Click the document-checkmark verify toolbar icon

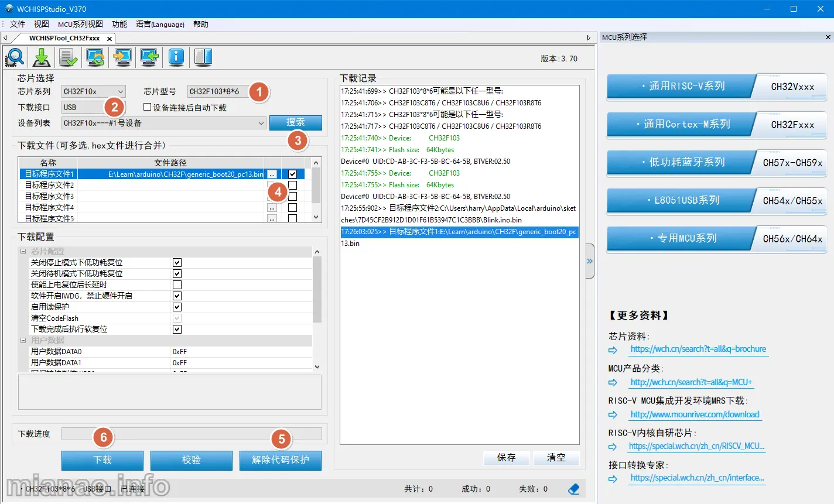tap(69, 57)
